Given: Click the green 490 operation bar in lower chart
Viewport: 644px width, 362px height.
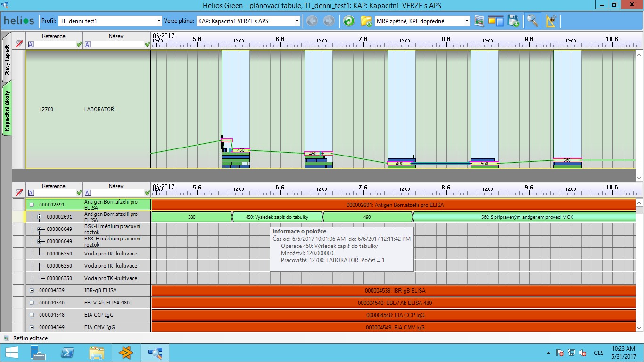Looking at the screenshot, I should pyautogui.click(x=367, y=217).
